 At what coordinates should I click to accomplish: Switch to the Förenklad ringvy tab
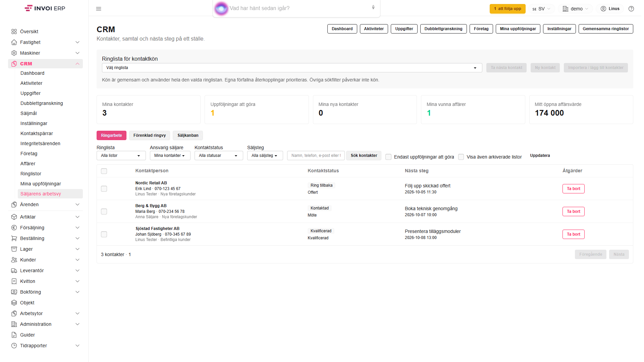coord(150,135)
